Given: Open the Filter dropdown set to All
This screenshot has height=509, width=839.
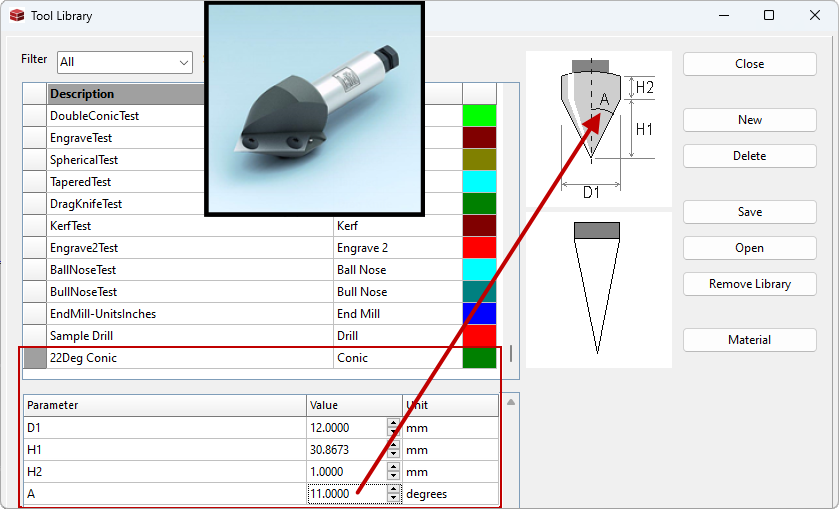Looking at the screenshot, I should [x=125, y=62].
